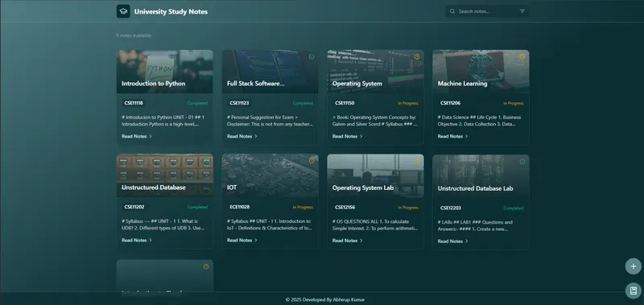
Task: Click the clock icon on the cut-off bottom card
Action: tap(206, 266)
